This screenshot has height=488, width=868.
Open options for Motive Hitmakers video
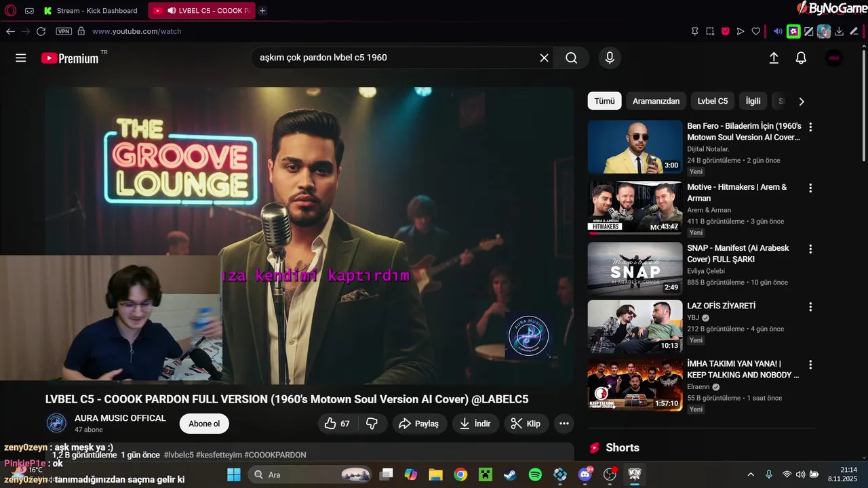pyautogui.click(x=810, y=188)
